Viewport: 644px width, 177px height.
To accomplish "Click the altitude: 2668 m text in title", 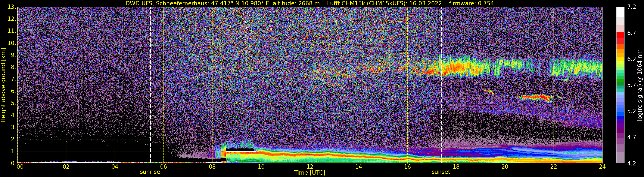I will (296, 3).
